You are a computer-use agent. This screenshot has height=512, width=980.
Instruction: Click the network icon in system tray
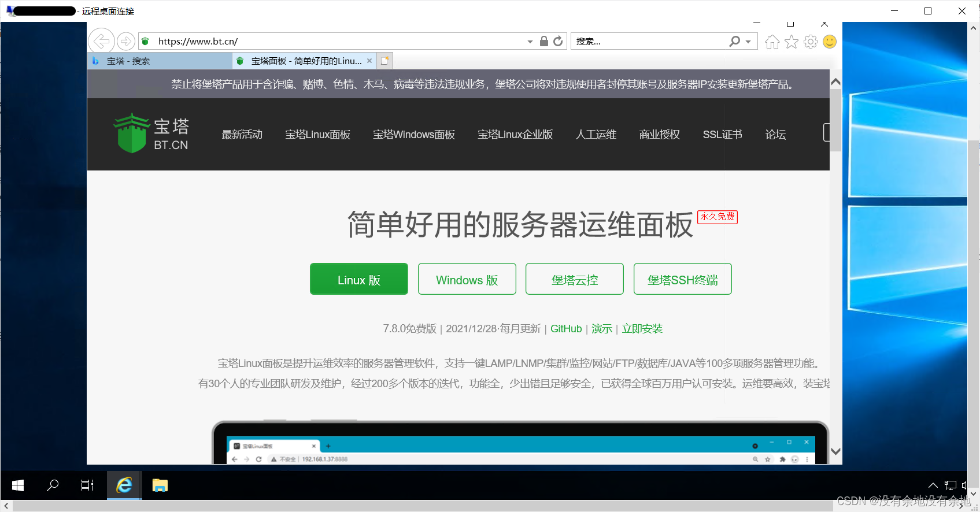[950, 485]
